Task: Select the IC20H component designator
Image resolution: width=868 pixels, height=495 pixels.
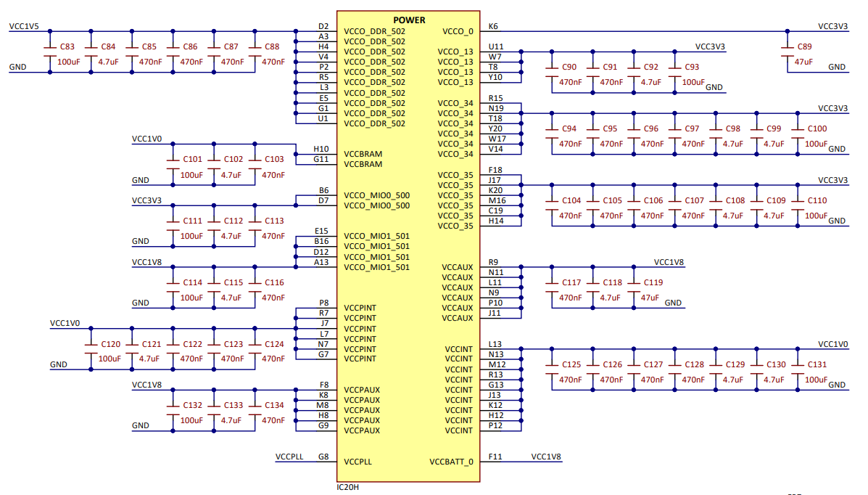Action: 348,487
